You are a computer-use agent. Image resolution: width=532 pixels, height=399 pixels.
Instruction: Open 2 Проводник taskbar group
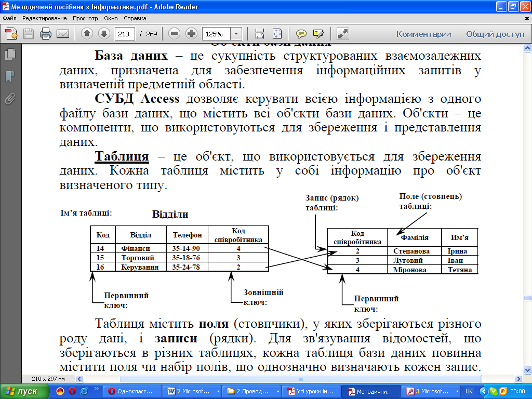pos(251,391)
